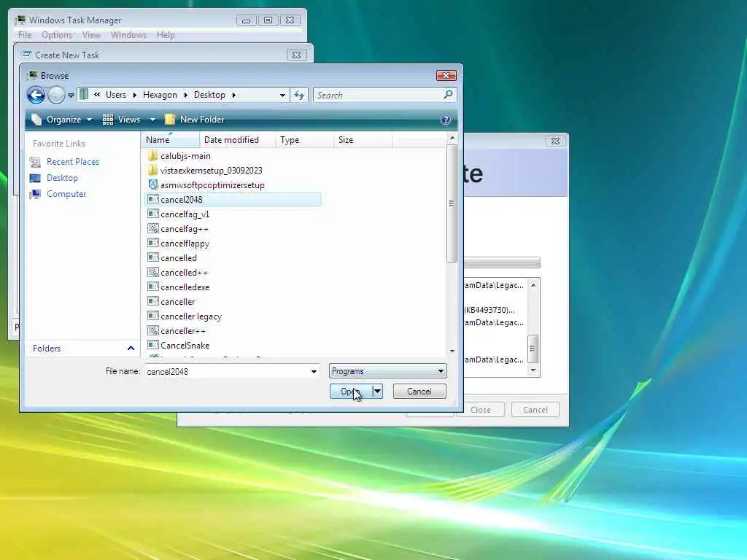Click Users in the address breadcrumb
747x560 pixels.
coord(116,95)
